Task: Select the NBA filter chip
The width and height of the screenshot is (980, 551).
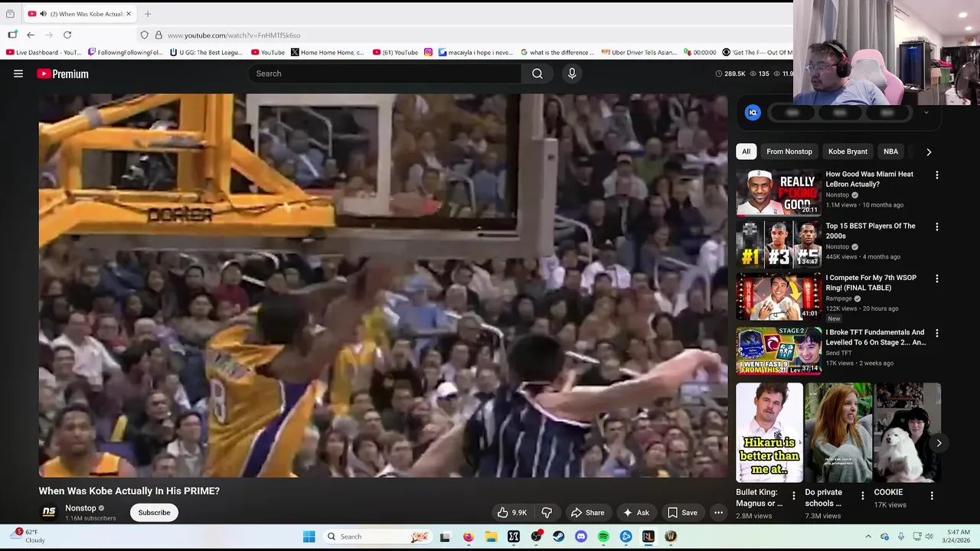Action: [x=890, y=152]
